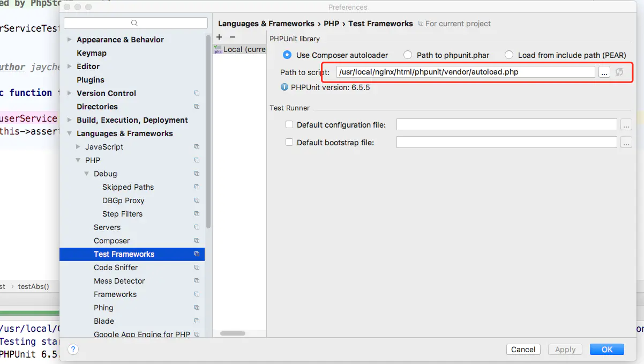Open the Plugins settings page
The image size is (644, 364).
pyautogui.click(x=91, y=80)
